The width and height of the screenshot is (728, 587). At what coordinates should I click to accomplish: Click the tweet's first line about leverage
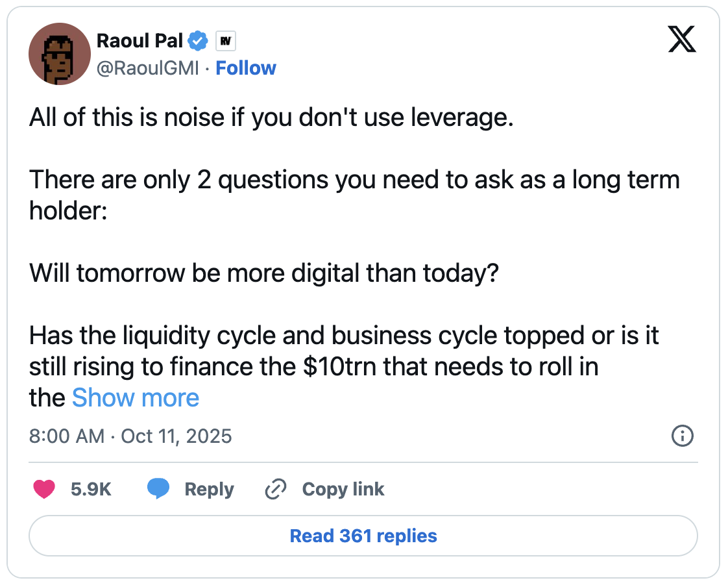point(271,119)
